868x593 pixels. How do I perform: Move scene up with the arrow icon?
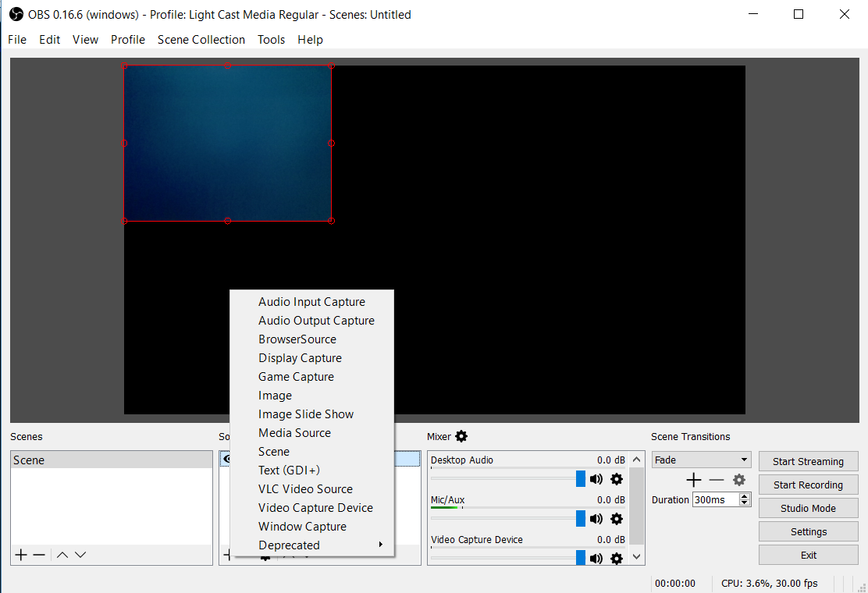coord(62,555)
